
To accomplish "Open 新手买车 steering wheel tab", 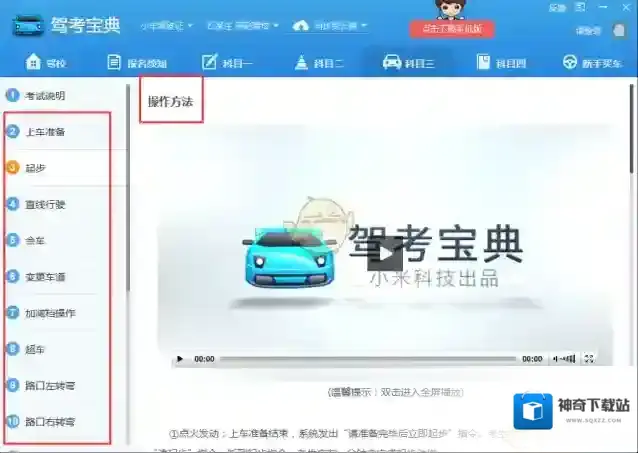I will pyautogui.click(x=590, y=63).
